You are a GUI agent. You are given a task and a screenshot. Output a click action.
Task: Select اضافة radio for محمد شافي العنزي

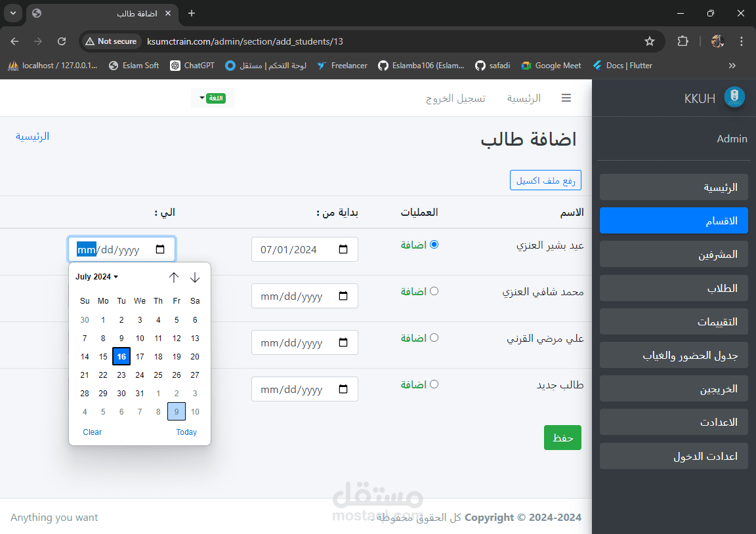tap(434, 291)
